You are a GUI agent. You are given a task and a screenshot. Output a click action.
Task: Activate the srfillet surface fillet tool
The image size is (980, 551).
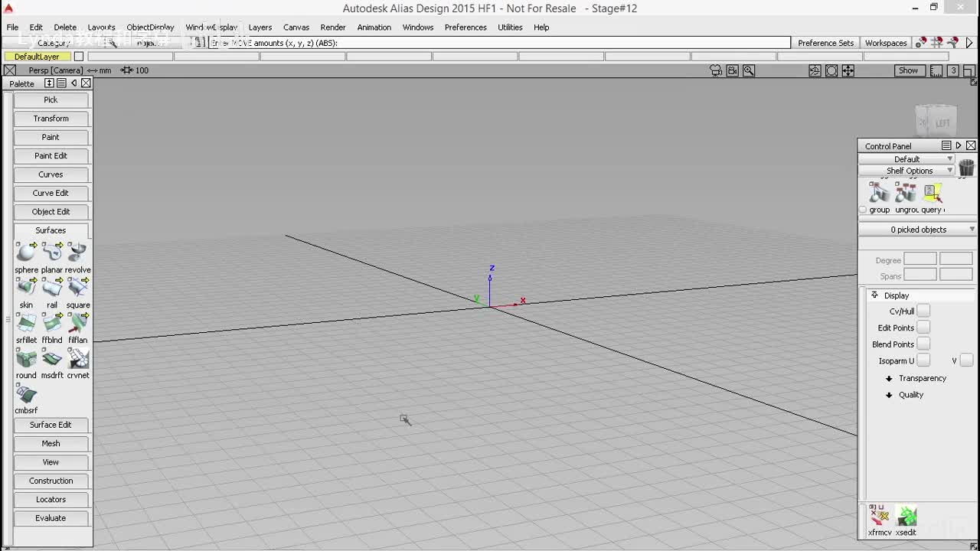[x=26, y=322]
